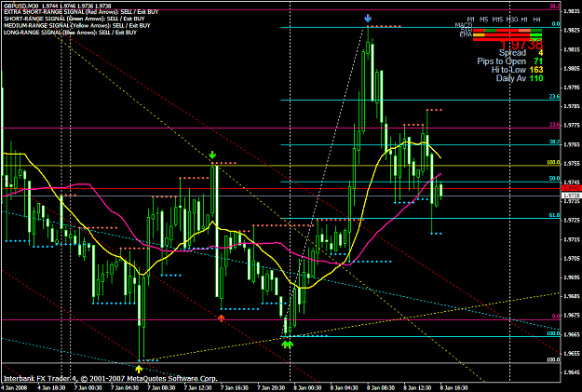Click the cyan 61.8 Fibonacci level label
This screenshot has width=582, height=392.
tap(555, 215)
